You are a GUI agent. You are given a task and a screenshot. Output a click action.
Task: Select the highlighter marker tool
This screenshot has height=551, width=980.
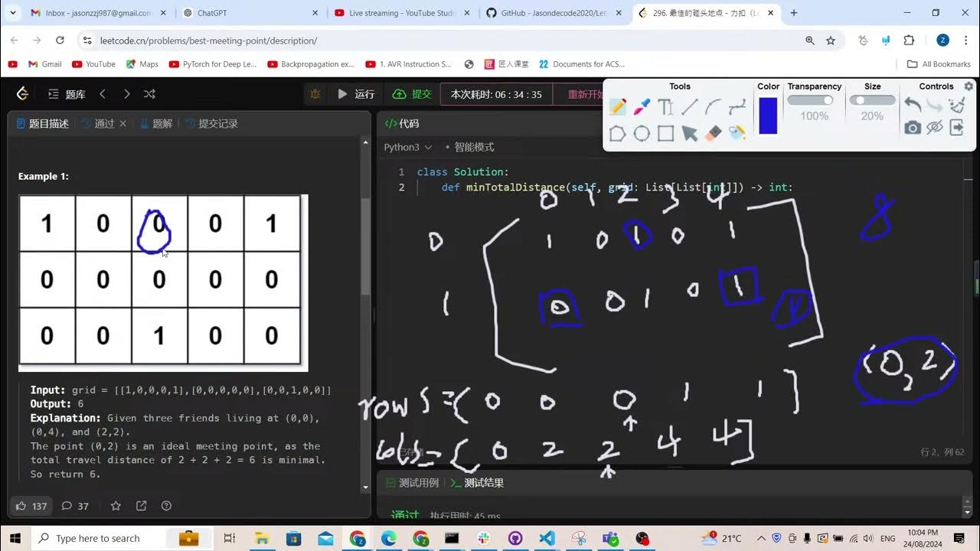coord(642,107)
